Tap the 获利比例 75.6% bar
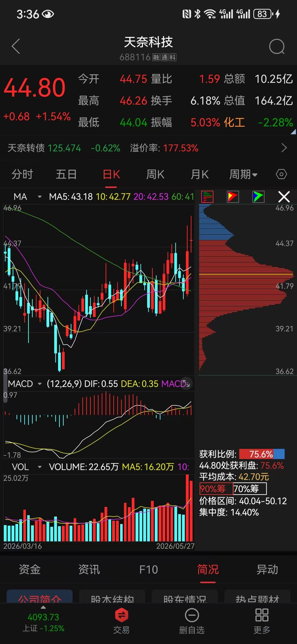 pos(262,454)
